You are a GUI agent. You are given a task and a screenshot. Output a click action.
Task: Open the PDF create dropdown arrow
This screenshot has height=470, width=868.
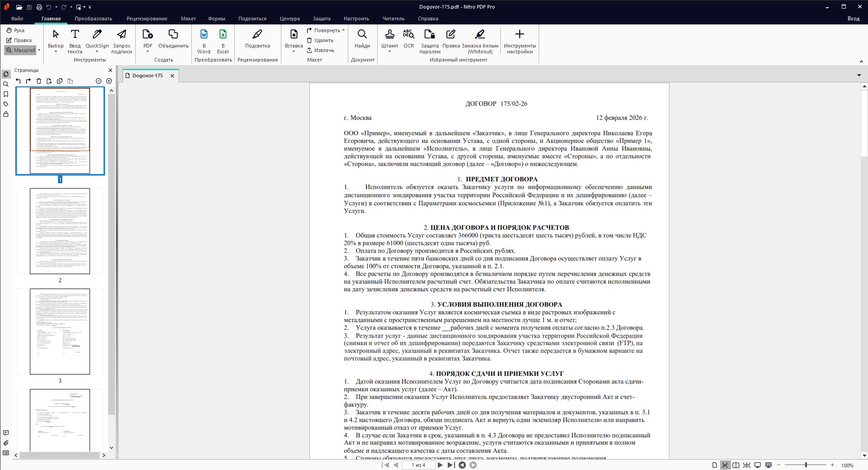147,52
